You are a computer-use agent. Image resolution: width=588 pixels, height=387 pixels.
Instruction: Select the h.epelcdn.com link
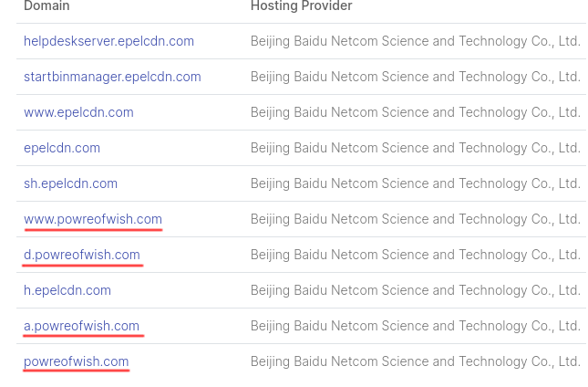67,290
